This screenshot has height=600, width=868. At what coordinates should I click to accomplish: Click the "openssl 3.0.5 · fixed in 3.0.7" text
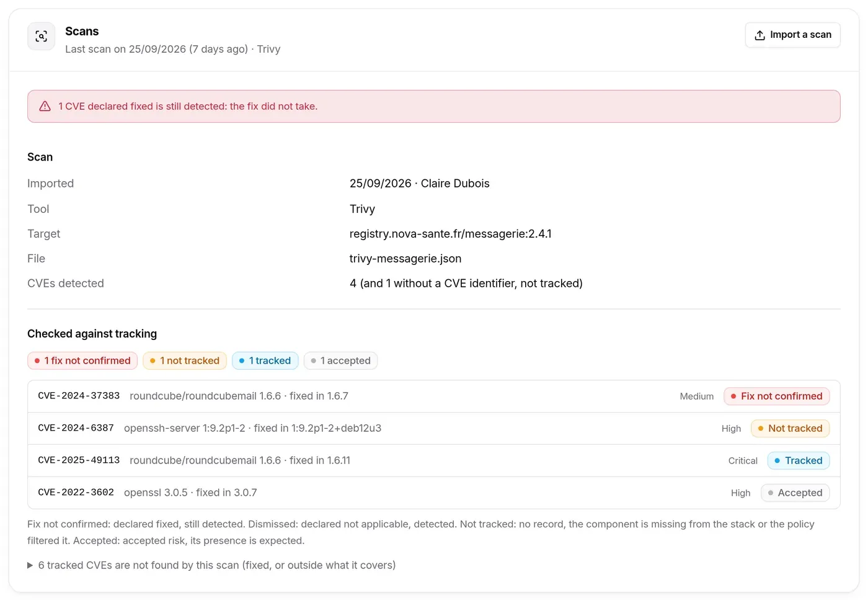click(190, 493)
